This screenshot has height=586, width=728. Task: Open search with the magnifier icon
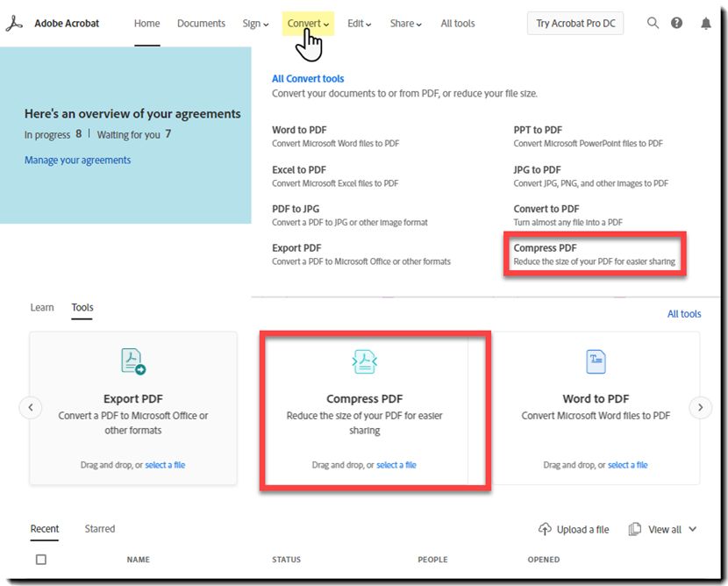tap(653, 23)
